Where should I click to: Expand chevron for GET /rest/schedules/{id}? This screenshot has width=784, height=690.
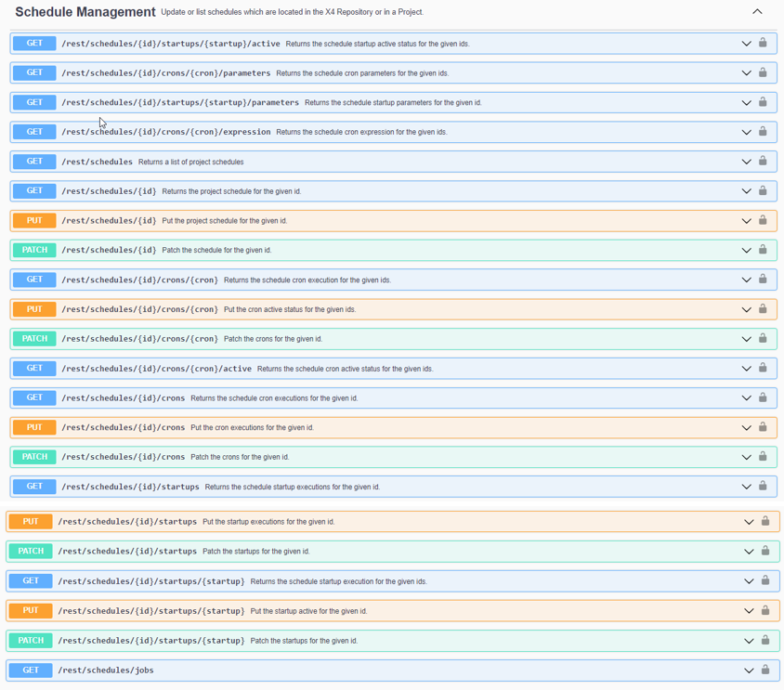(x=746, y=191)
